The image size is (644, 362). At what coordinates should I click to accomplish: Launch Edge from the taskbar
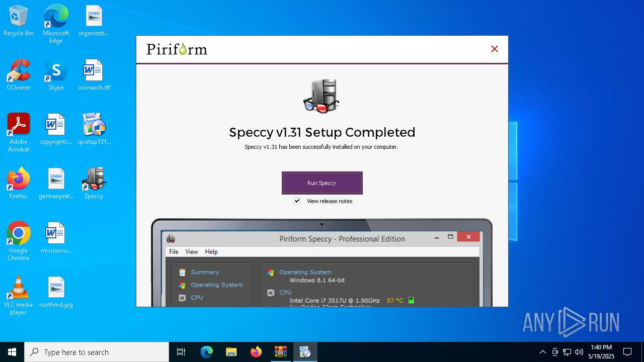[x=207, y=352]
